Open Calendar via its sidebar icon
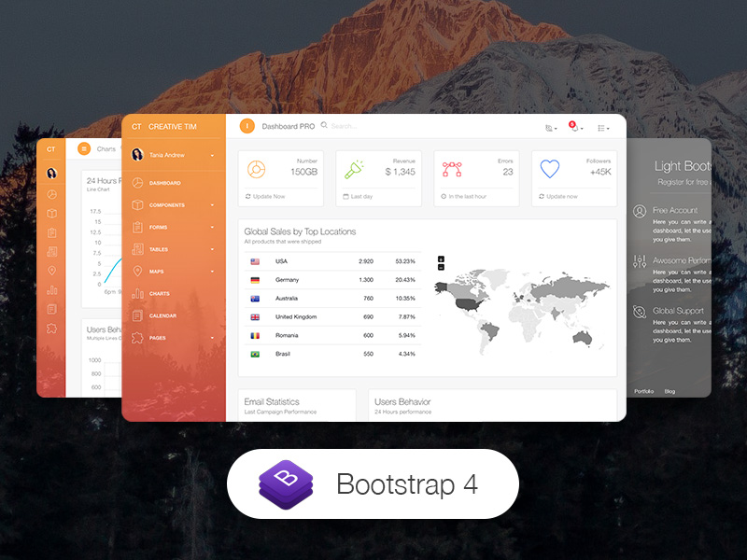The width and height of the screenshot is (747, 560). [x=135, y=315]
